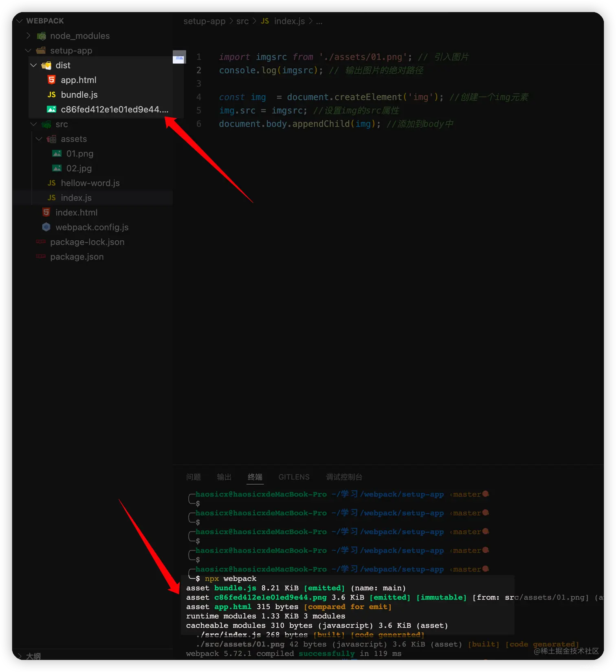Switch to the GITLENS panel tab
The width and height of the screenshot is (616, 672).
294,477
